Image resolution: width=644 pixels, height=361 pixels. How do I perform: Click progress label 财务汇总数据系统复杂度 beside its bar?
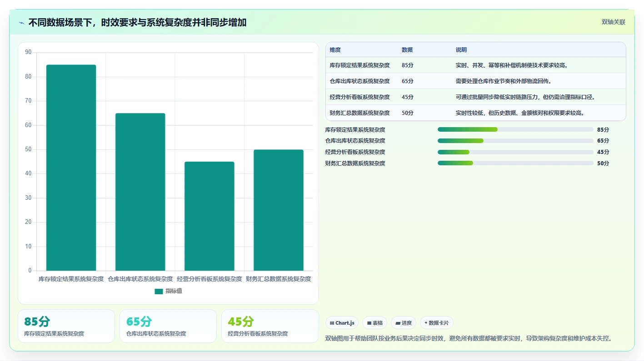point(355,163)
